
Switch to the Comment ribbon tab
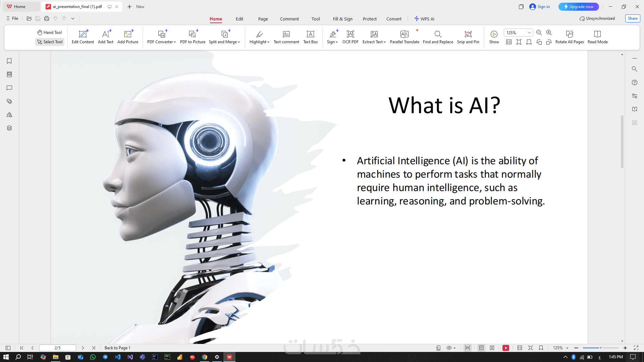(289, 19)
